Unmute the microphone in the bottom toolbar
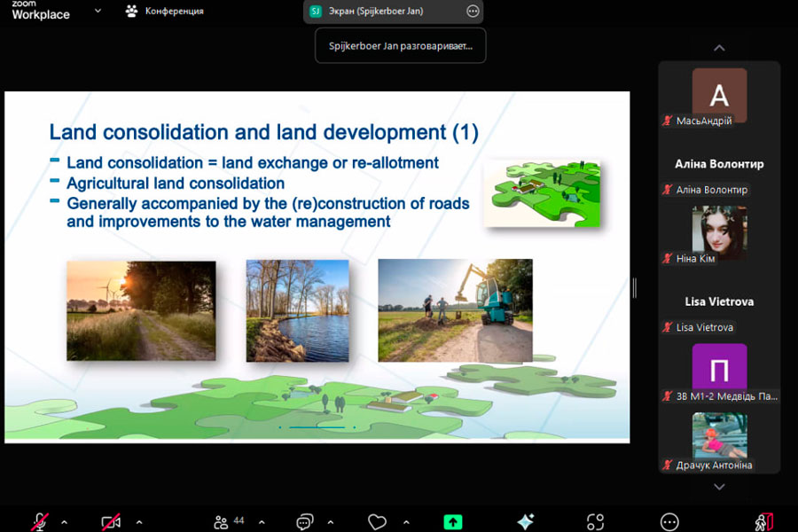 point(40,522)
